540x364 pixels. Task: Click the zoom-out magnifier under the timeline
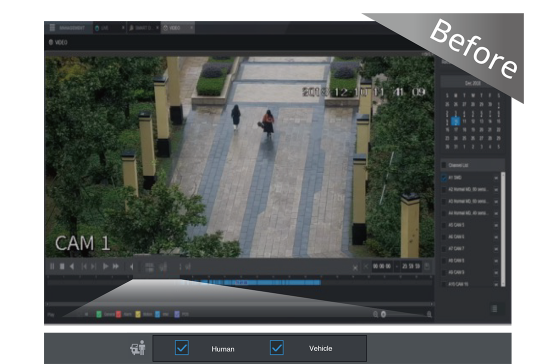click(x=375, y=314)
